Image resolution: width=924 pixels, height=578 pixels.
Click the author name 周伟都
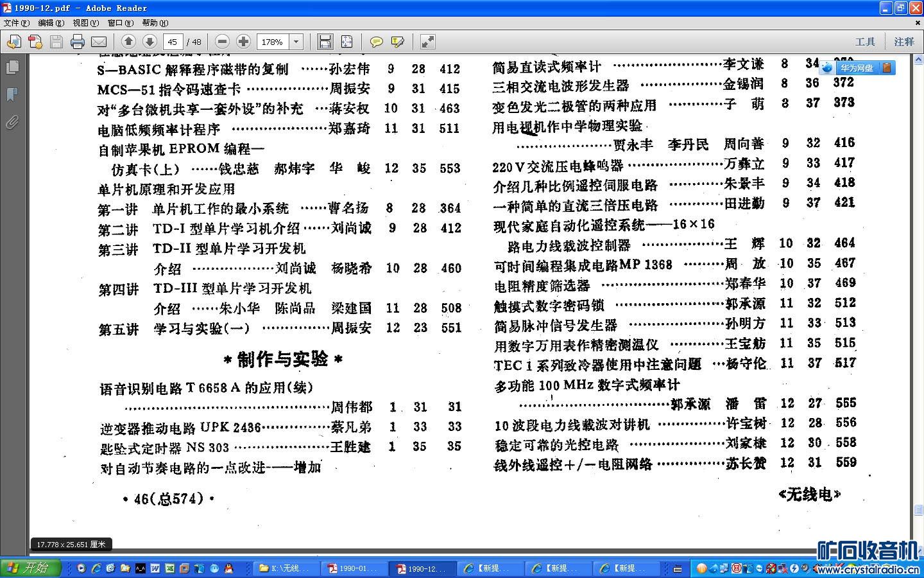tap(351, 407)
